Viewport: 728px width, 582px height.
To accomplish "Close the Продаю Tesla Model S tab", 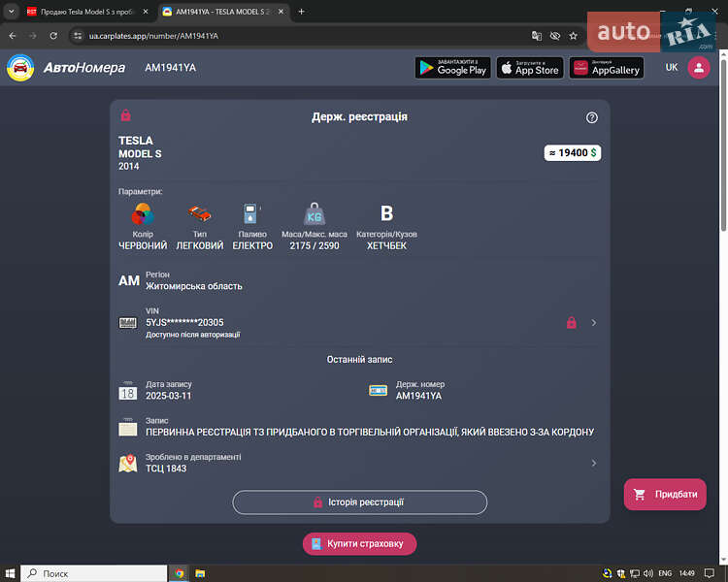I will point(146,12).
